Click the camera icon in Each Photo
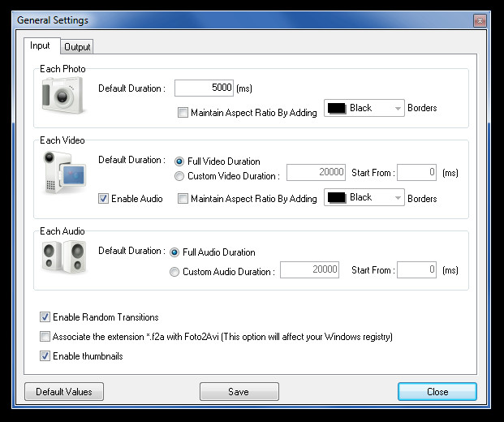 [x=63, y=95]
